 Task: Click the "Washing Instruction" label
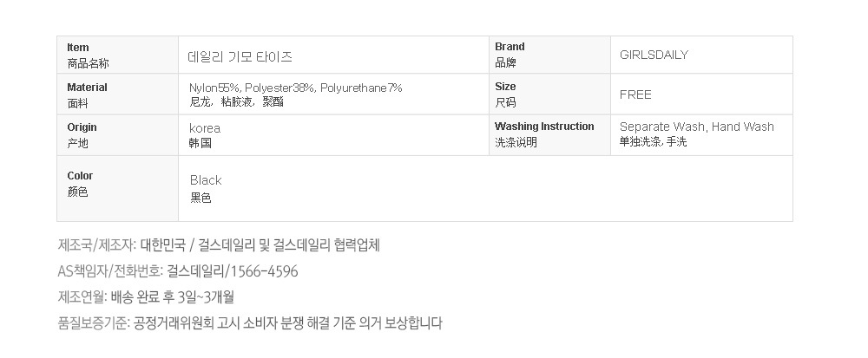click(x=544, y=127)
